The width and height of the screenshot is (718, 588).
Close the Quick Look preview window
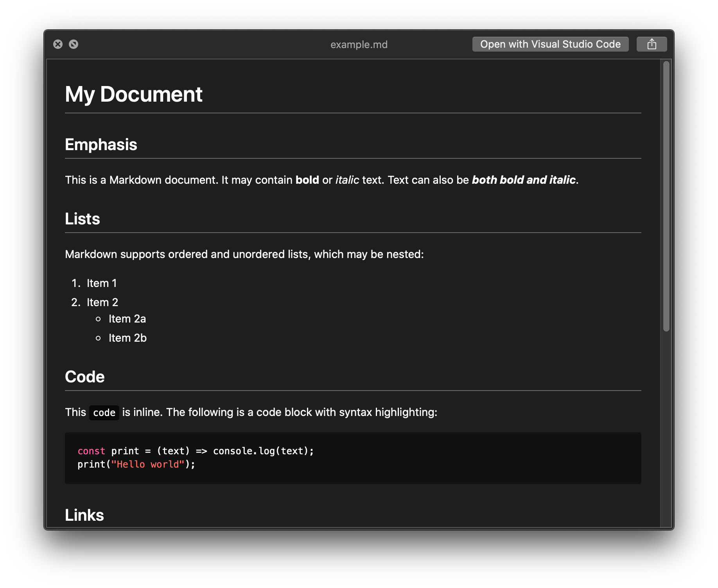point(58,44)
